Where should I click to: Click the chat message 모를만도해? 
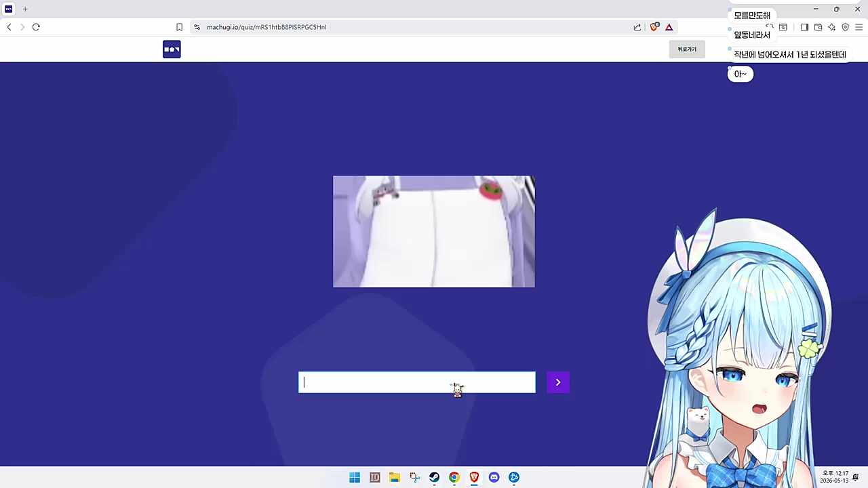[x=752, y=16]
